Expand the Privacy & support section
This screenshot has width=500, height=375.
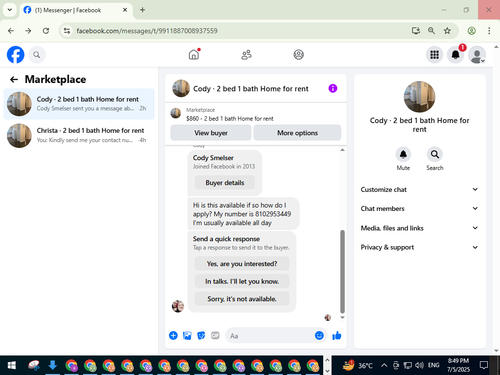pyautogui.click(x=419, y=247)
